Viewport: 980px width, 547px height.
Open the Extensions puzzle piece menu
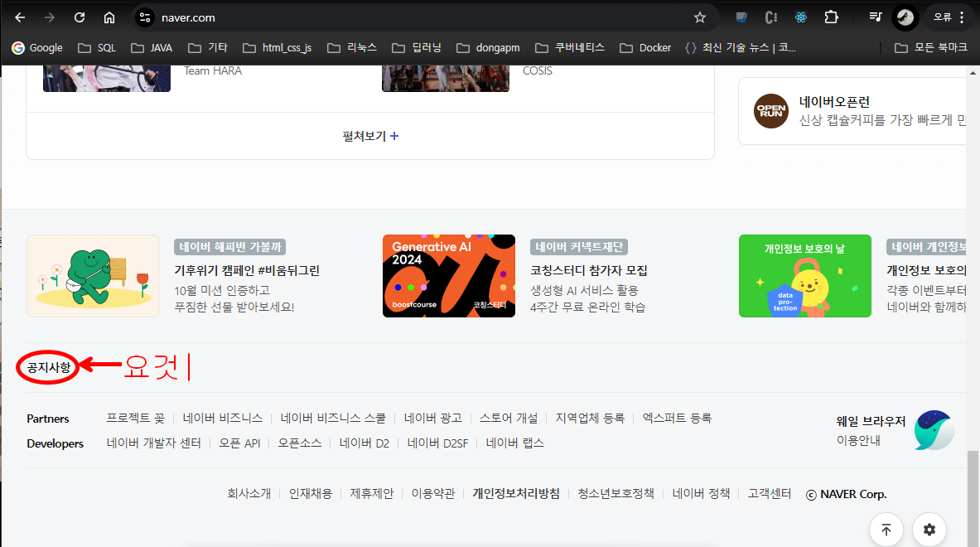point(831,17)
